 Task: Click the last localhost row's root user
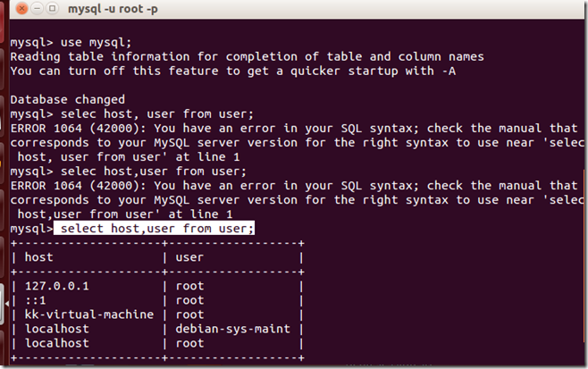click(189, 343)
